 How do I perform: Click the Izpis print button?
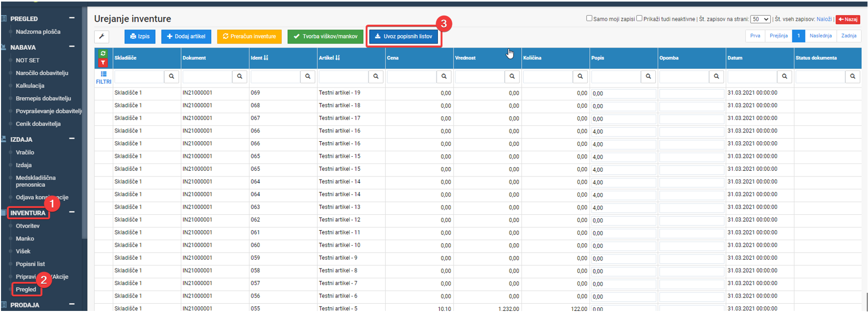[140, 36]
